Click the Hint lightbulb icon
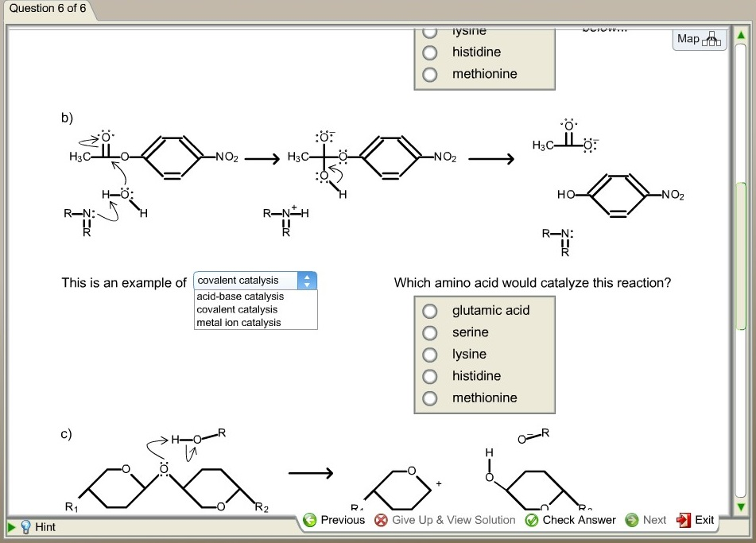The height and width of the screenshot is (543, 756). [25, 526]
